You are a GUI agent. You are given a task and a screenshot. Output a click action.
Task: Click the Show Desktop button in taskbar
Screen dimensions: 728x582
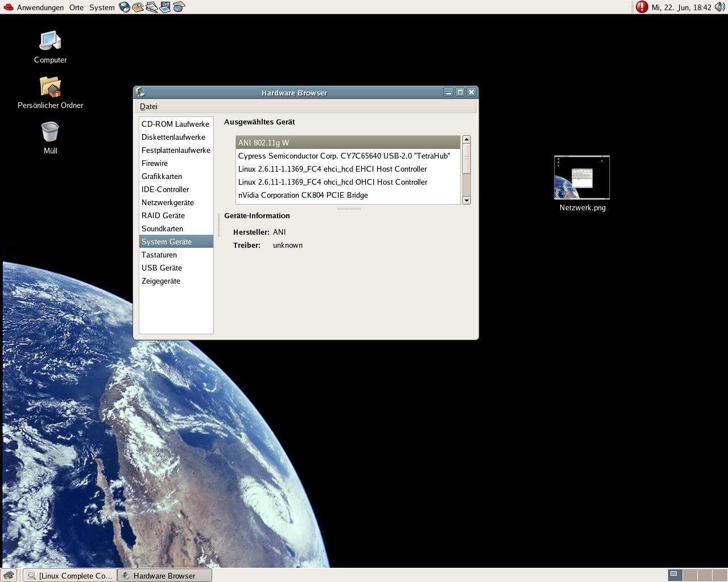click(9, 575)
